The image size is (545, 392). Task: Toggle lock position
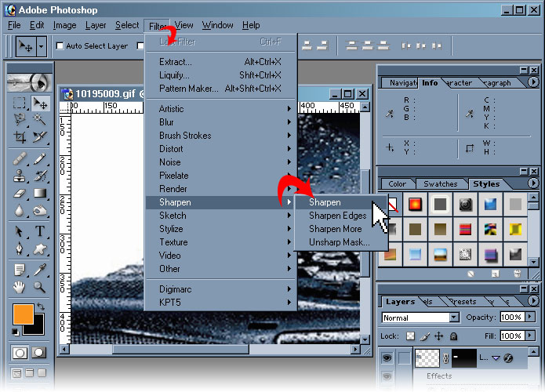click(439, 336)
